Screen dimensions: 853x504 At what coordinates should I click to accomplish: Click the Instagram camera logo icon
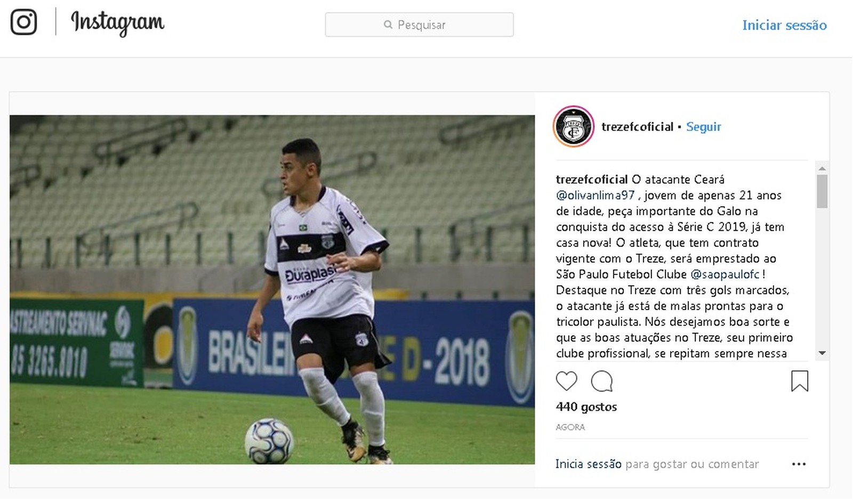(x=24, y=22)
